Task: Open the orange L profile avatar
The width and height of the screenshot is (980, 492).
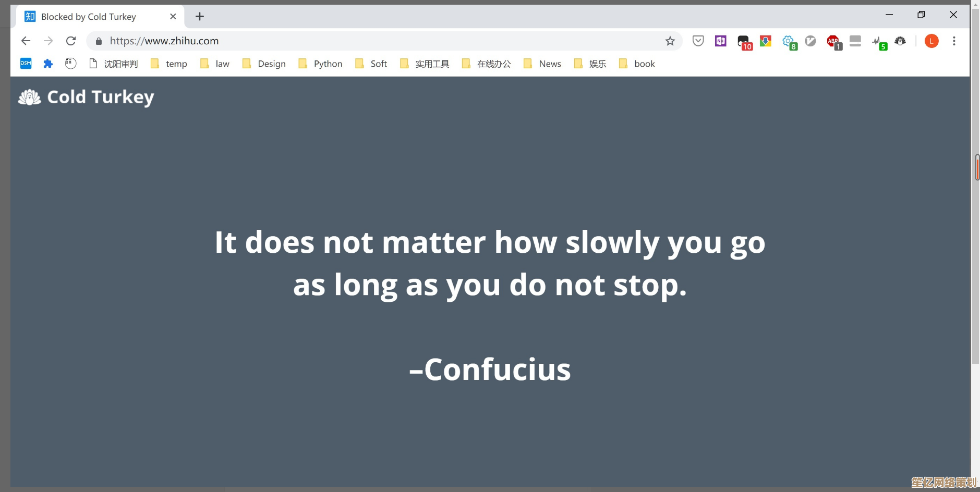Action: pos(931,41)
